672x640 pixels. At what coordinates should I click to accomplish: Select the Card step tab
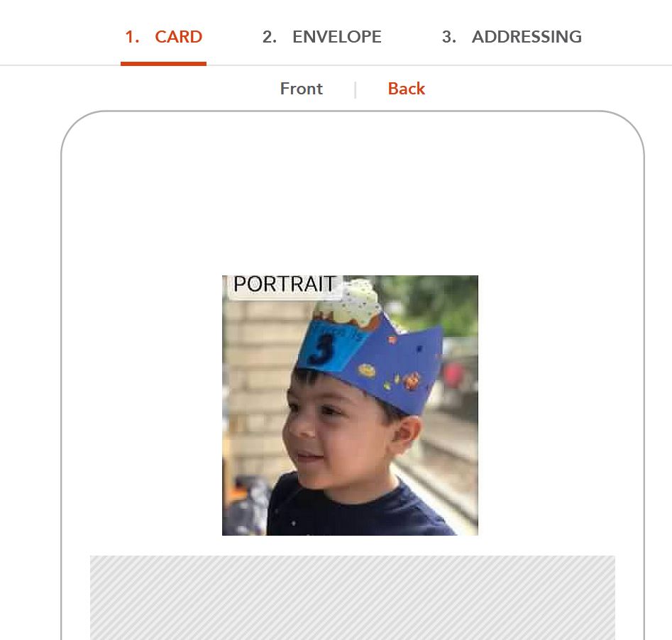[163, 37]
